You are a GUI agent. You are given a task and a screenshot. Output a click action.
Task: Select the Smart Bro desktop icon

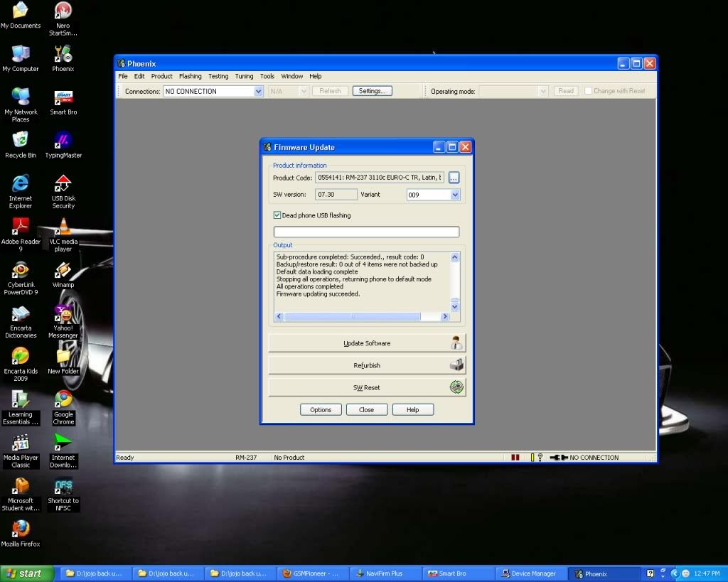pyautogui.click(x=63, y=102)
